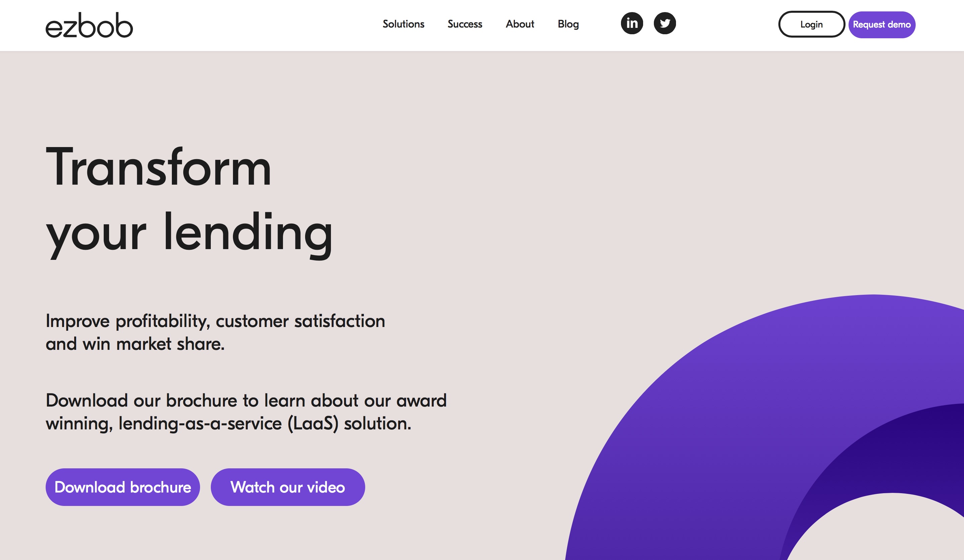The height and width of the screenshot is (560, 964).
Task: Select the Blog tab item
Action: point(568,24)
